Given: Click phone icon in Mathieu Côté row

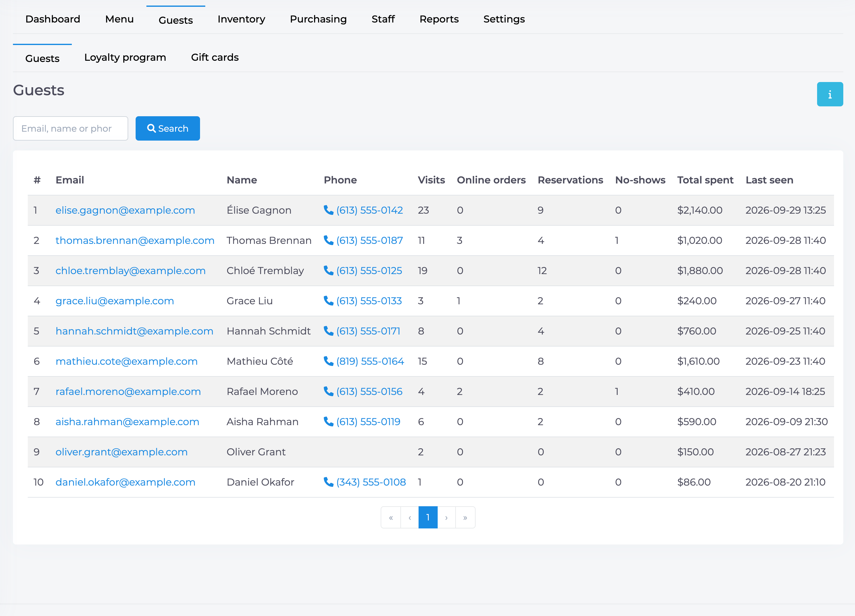Looking at the screenshot, I should (328, 361).
